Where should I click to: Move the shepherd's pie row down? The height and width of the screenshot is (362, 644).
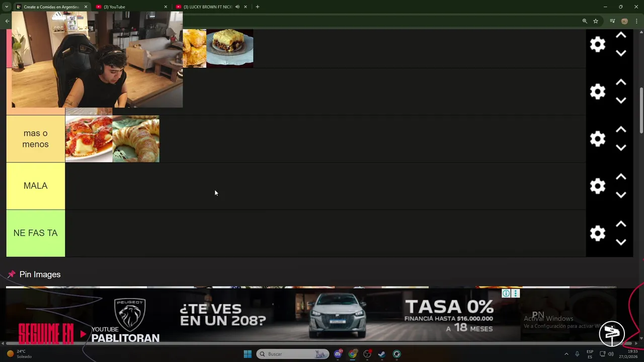(621, 53)
